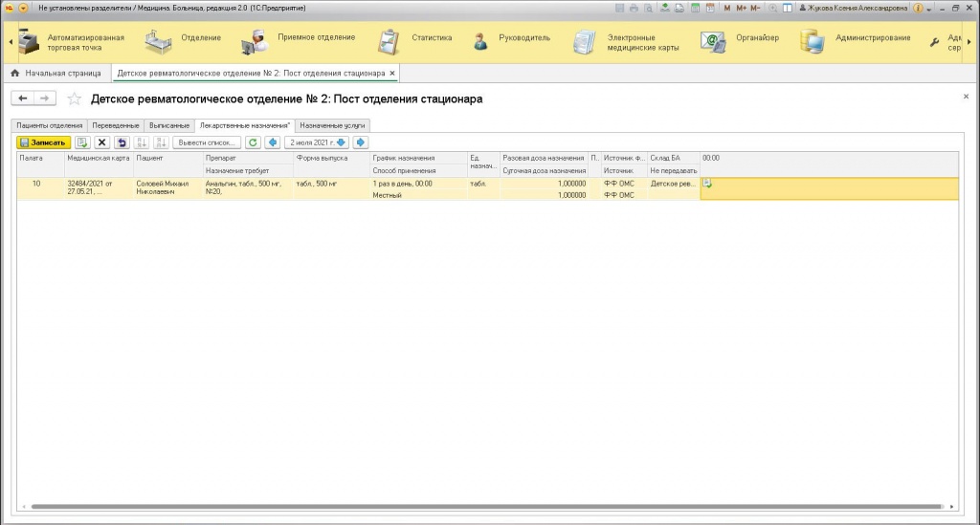This screenshot has height=525, width=980.
Task: Click the M+ memory button
Action: (x=742, y=8)
